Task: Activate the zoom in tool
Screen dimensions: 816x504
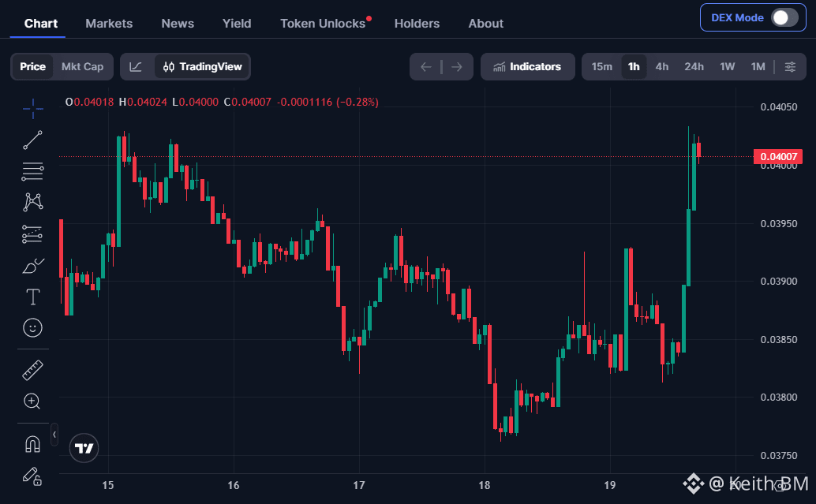Action: (32, 401)
